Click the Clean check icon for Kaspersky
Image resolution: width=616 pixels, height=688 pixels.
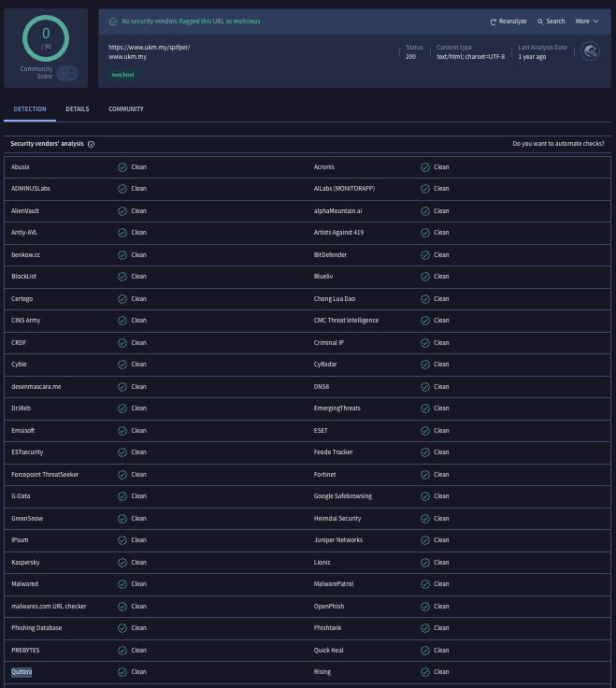(122, 563)
